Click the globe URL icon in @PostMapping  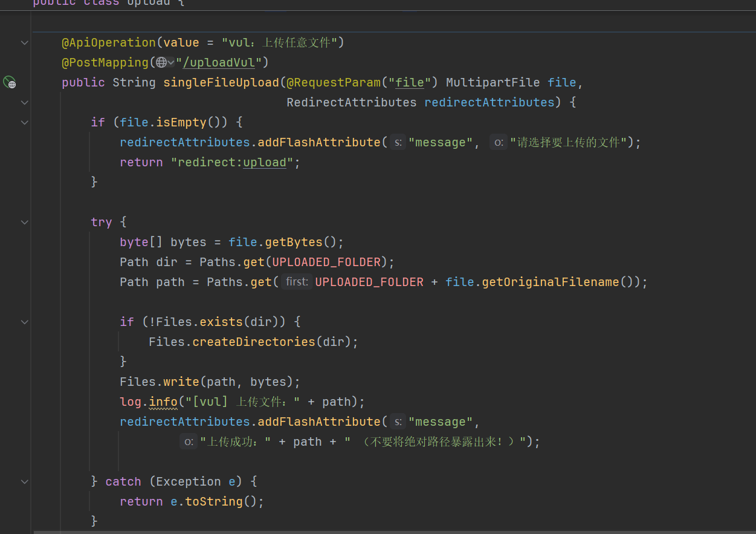click(161, 62)
